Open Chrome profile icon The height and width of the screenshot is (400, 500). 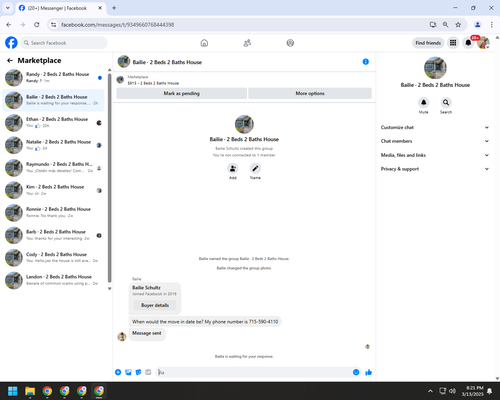pos(477,25)
